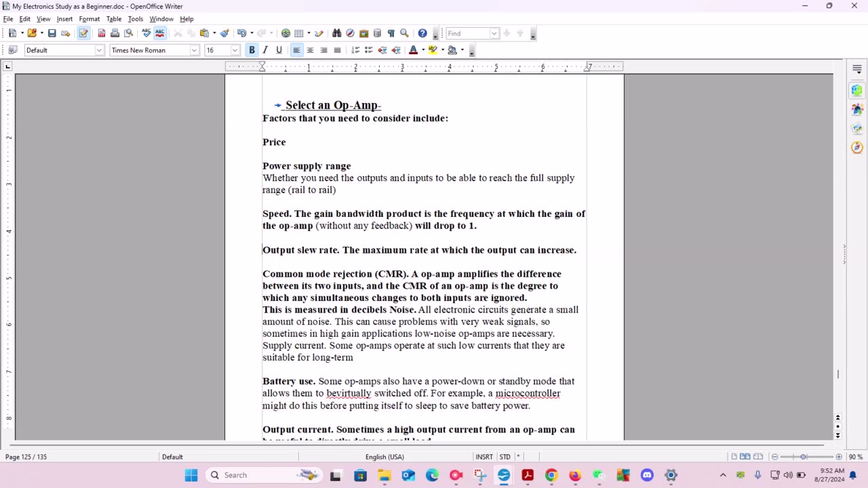This screenshot has height=488, width=868.
Task: Toggle Bold formatting button
Action: coord(252,50)
